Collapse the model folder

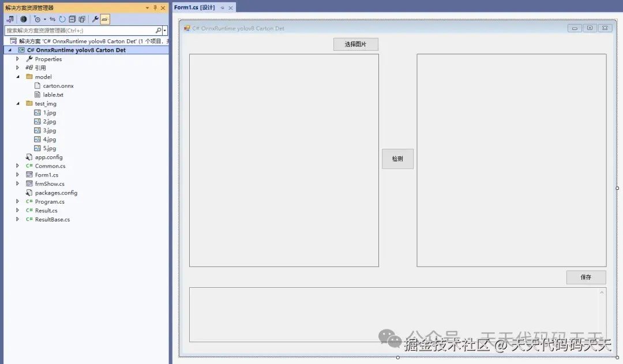pos(17,76)
